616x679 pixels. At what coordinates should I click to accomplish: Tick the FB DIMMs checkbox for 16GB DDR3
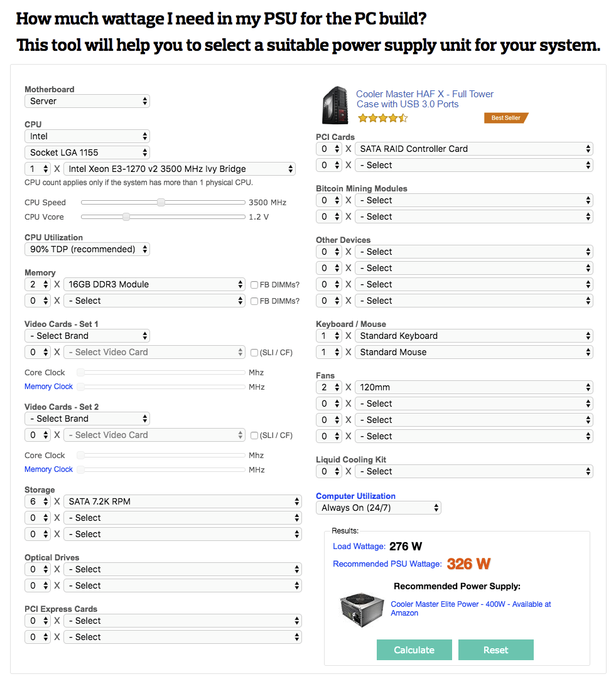tap(254, 284)
